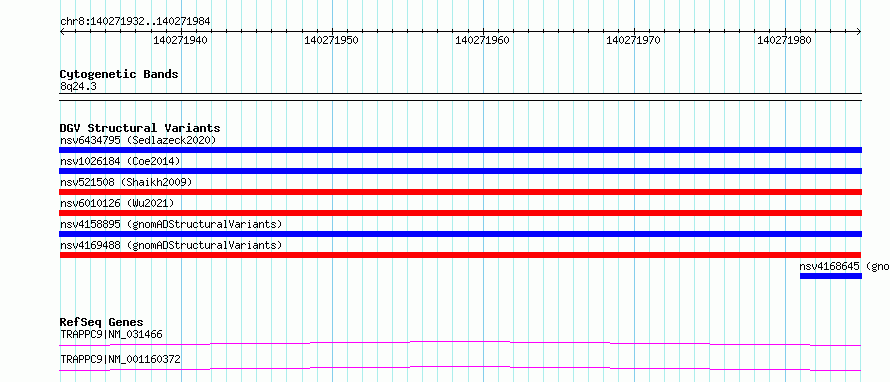This screenshot has width=890, height=382.
Task: Click the Cytogenetic Bands track title
Action: 119,74
